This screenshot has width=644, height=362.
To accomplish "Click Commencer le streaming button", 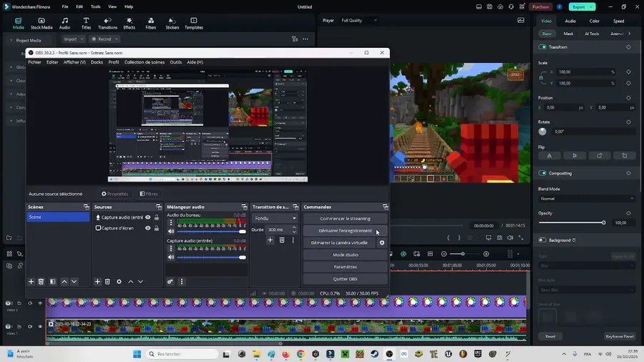I will tap(345, 219).
